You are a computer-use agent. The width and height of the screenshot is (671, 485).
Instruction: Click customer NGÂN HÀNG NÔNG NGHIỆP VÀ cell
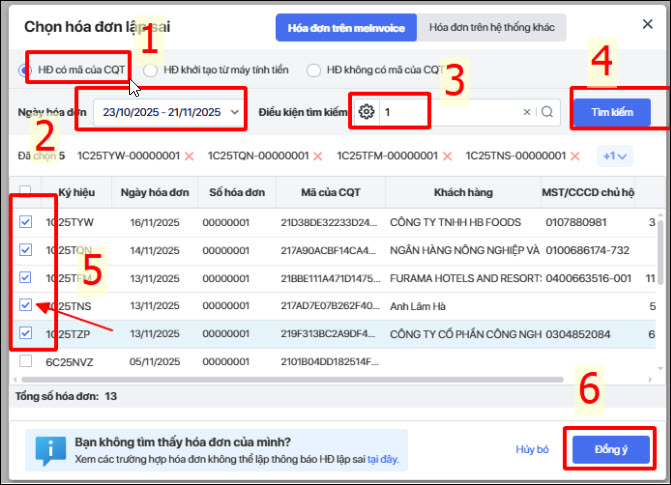(x=465, y=250)
